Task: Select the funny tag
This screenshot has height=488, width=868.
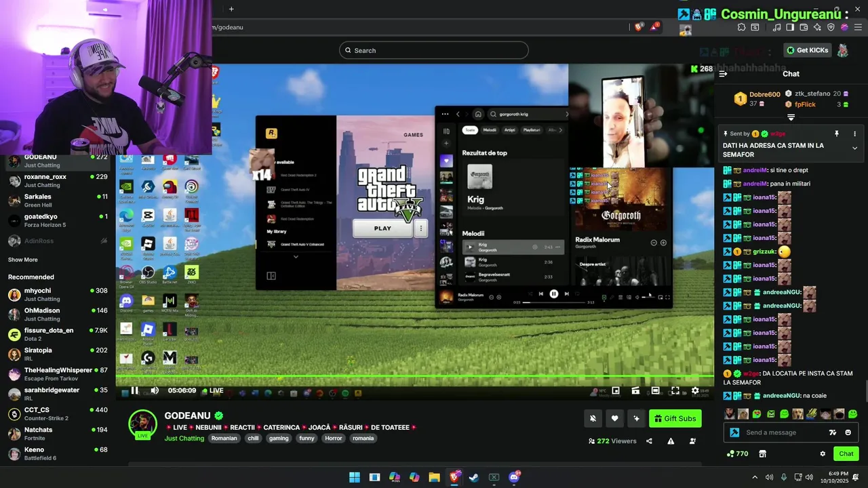Action: 307,439
